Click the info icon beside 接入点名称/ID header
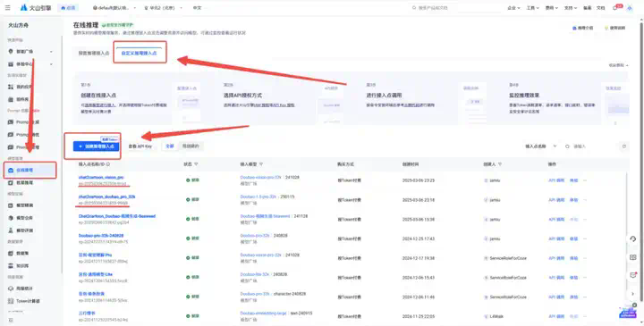 (108, 164)
